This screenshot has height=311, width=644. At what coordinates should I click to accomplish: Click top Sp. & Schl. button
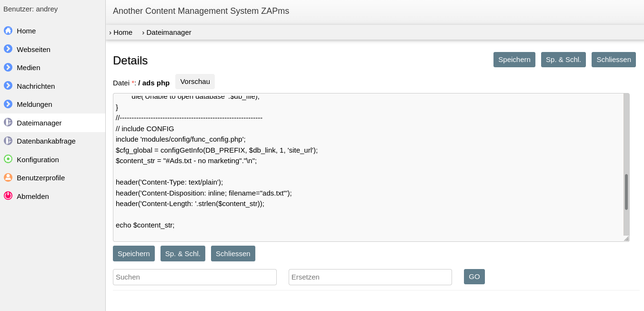pos(563,60)
